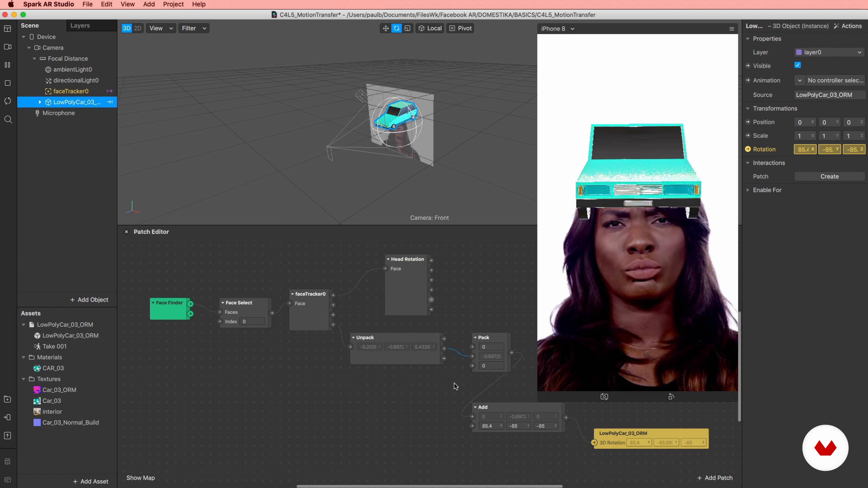Click the test on device icon
Screen dimensions: 868x488
(x=7, y=417)
